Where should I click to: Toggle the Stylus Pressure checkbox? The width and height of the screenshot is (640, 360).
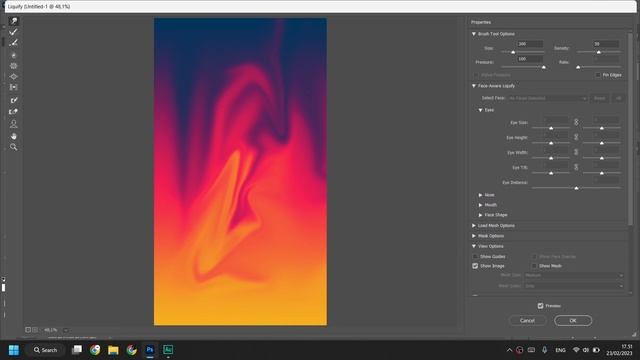point(476,75)
